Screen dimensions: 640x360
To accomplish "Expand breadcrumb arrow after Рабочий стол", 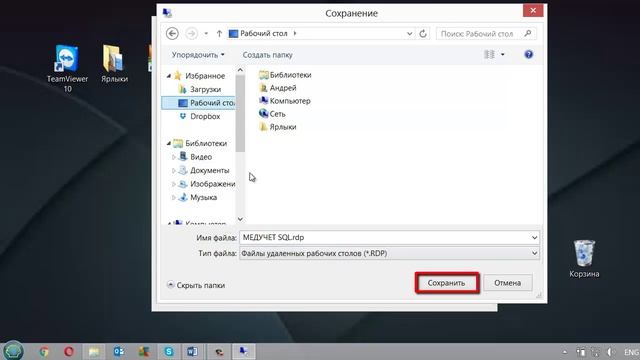I will (x=295, y=33).
